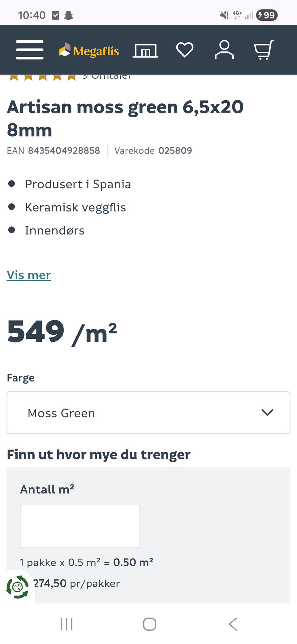Tap the green cookie settings icon
Screen dimensions: 297x644
(18, 587)
